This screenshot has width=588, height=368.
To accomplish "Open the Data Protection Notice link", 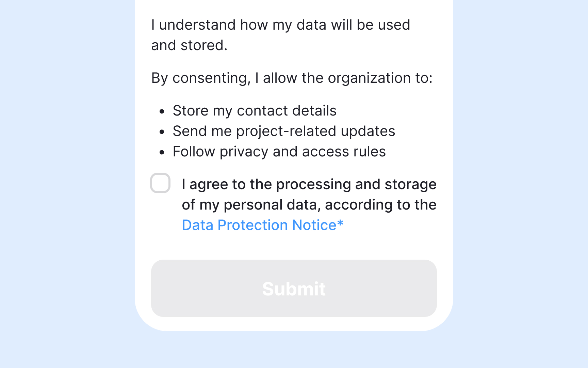I will 259,225.
